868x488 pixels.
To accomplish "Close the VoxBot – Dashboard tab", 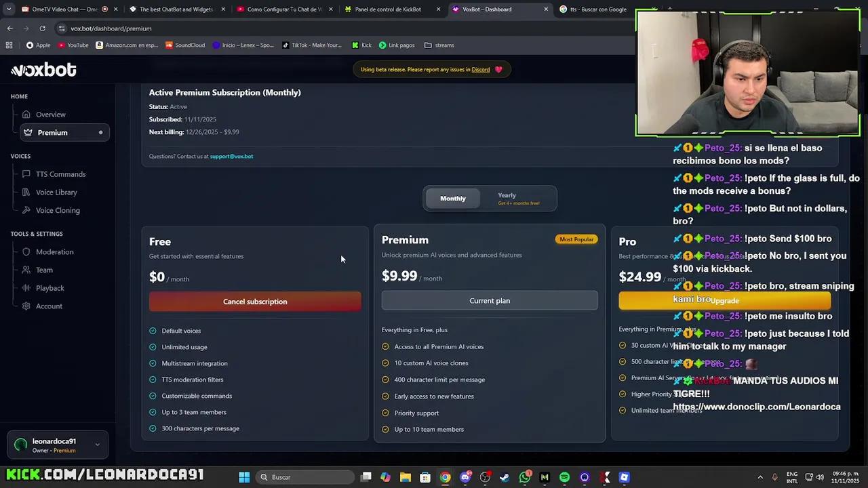I will tap(546, 9).
